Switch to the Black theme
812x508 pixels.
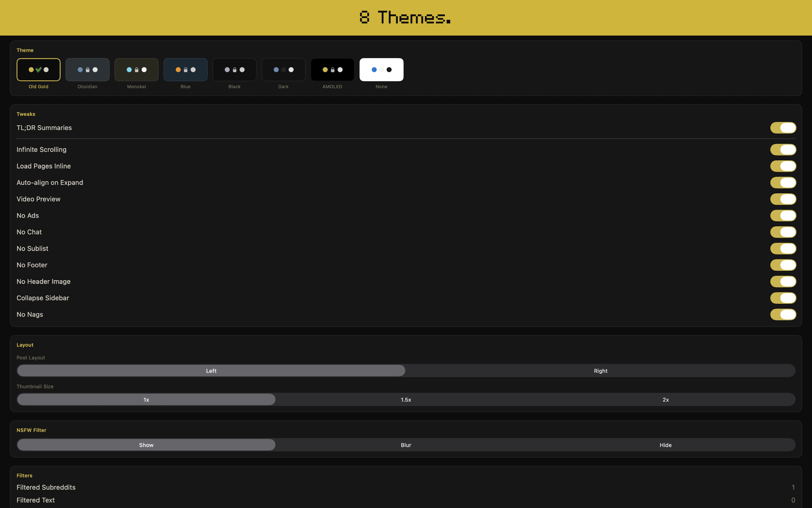235,69
